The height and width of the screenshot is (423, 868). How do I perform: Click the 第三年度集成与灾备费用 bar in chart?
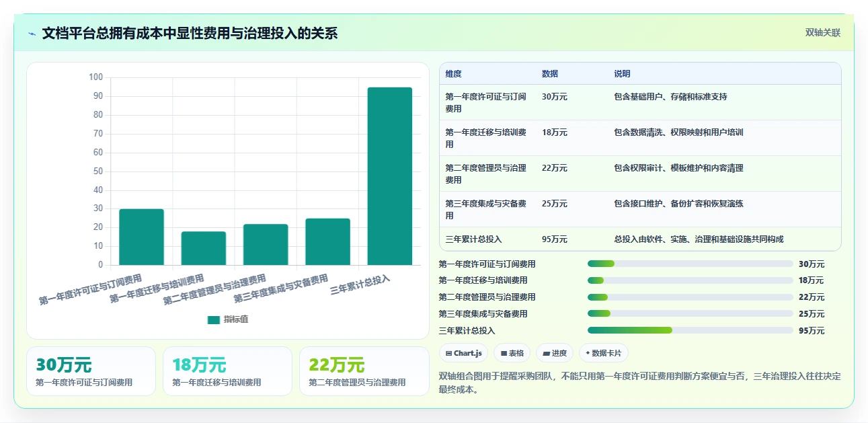tap(327, 241)
